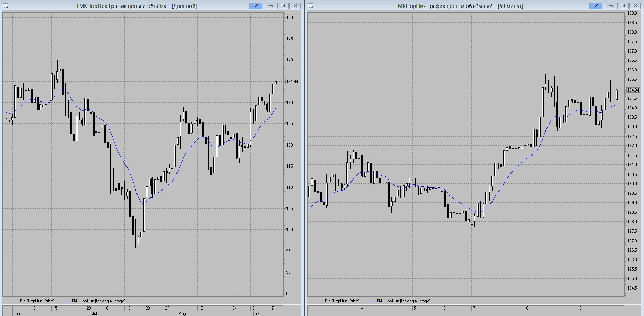Image resolution: width=644 pixels, height=316 pixels.
Task: Click the 134,94 current price tag on the daily chart
Action: point(292,82)
